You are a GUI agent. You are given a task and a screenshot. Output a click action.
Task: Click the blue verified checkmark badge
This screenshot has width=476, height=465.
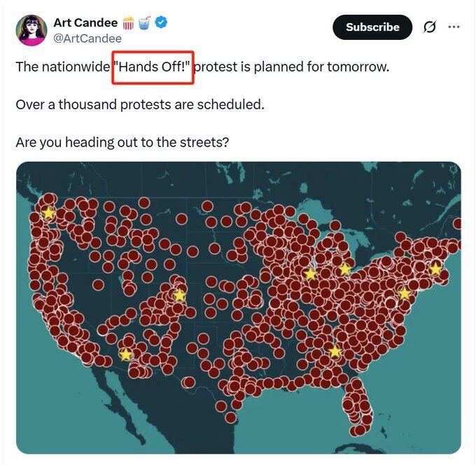161,23
